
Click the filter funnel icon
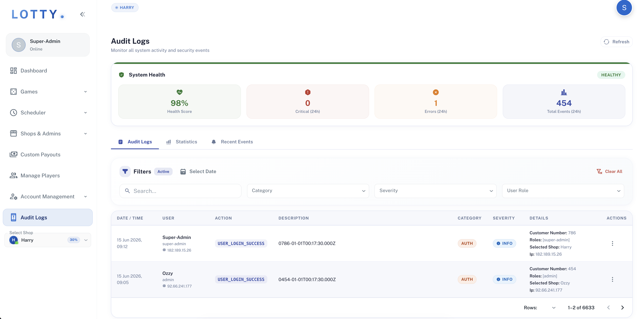click(125, 172)
